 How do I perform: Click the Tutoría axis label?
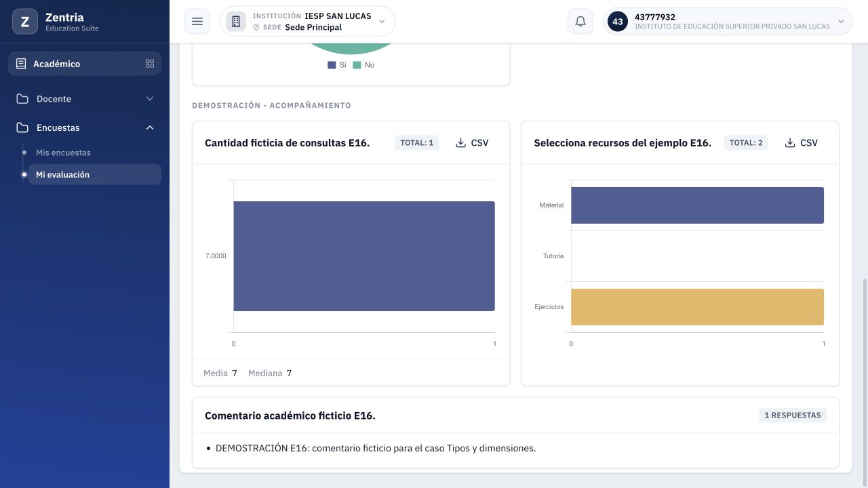[x=553, y=256]
